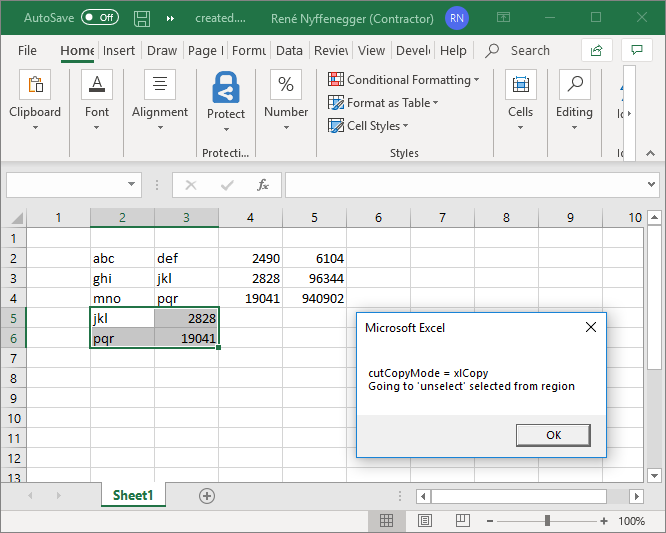
Task: Toggle the AutoSave switch
Action: click(x=99, y=18)
